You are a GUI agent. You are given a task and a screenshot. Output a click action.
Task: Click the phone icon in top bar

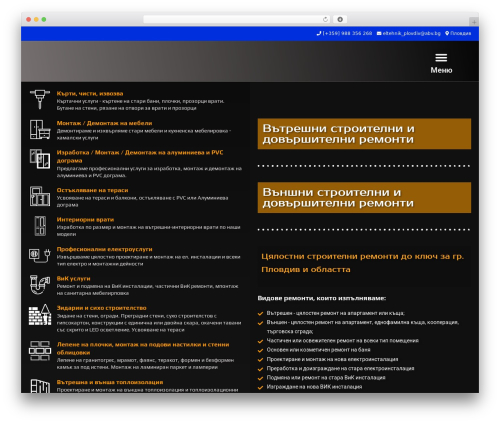[x=319, y=33]
